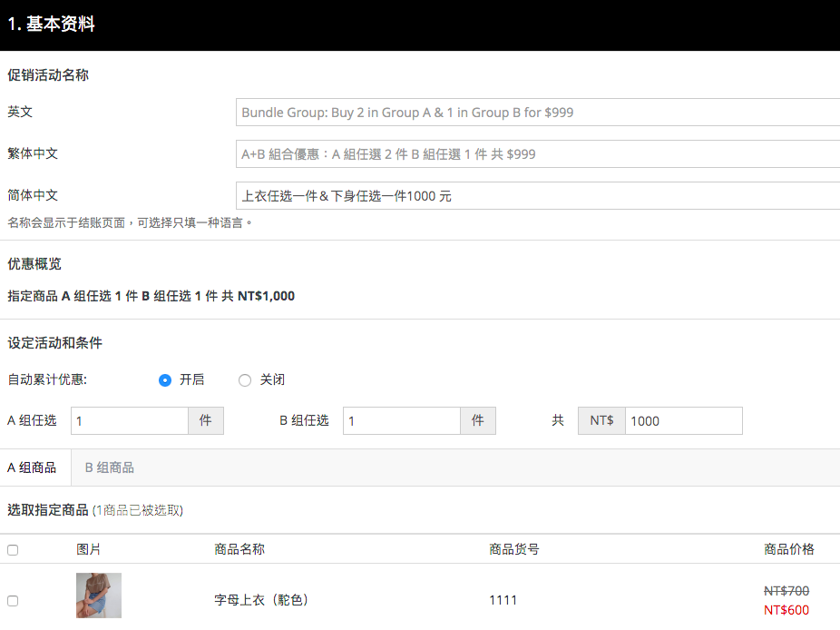Click the A 组任选 quantity input
Image resolution: width=840 pixels, height=630 pixels.
pyautogui.click(x=130, y=421)
